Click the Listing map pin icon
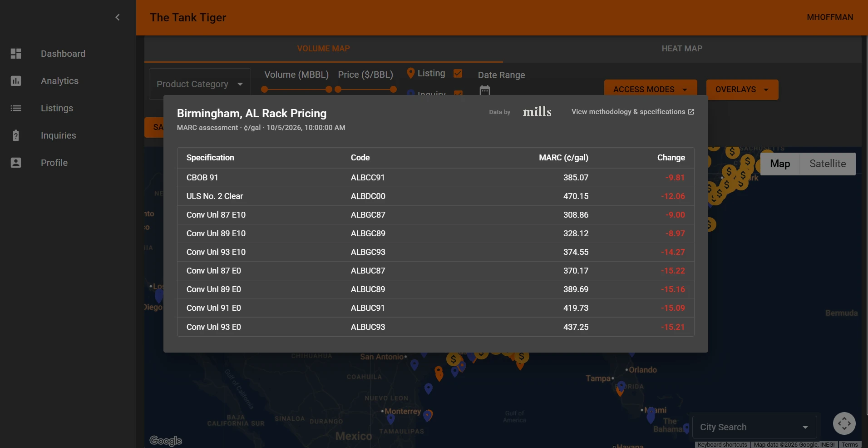868x448 pixels. pos(411,73)
